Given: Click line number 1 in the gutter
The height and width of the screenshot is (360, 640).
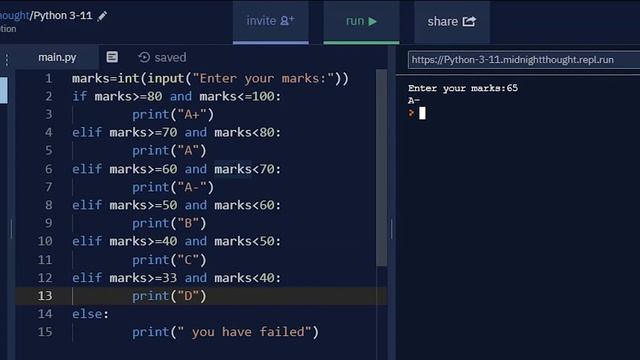Looking at the screenshot, I should pos(48,78).
